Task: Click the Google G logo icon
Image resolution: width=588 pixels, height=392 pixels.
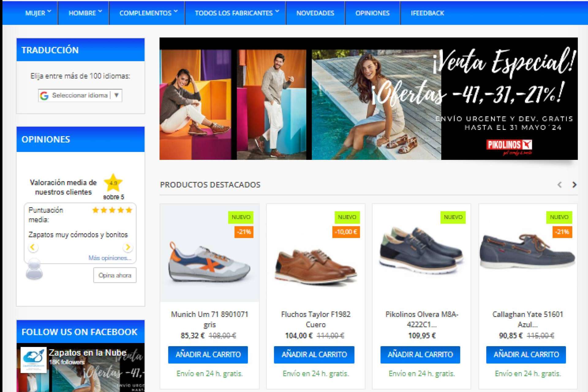Action: click(44, 96)
